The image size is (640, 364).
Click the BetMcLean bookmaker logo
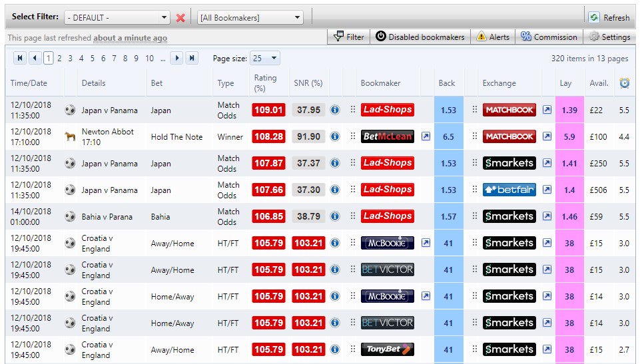388,136
